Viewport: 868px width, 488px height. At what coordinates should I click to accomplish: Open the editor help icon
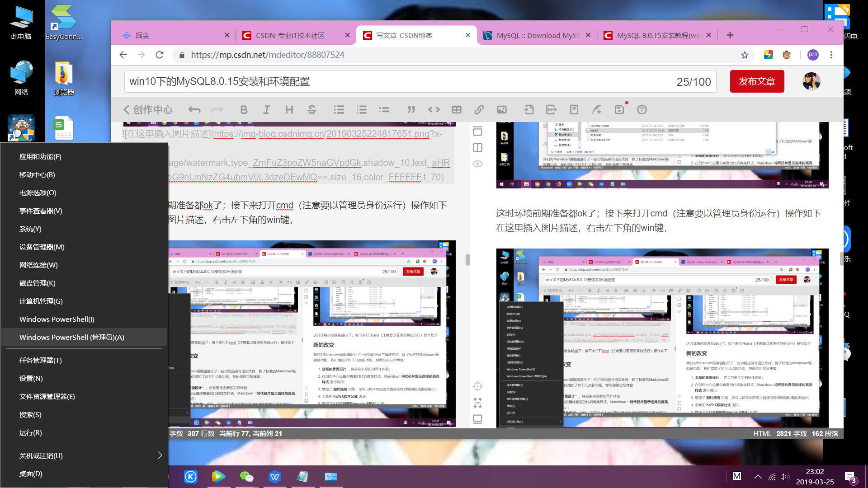click(642, 109)
